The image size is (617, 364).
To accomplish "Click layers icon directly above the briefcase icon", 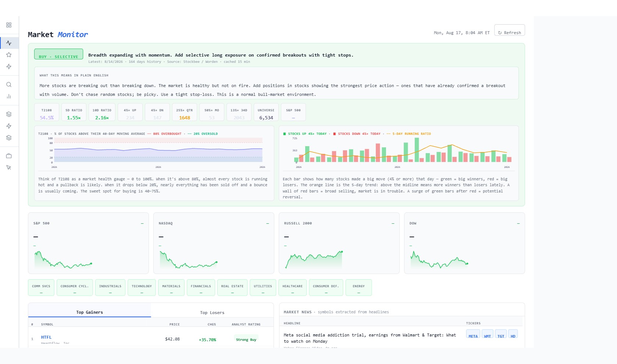I will (9, 138).
